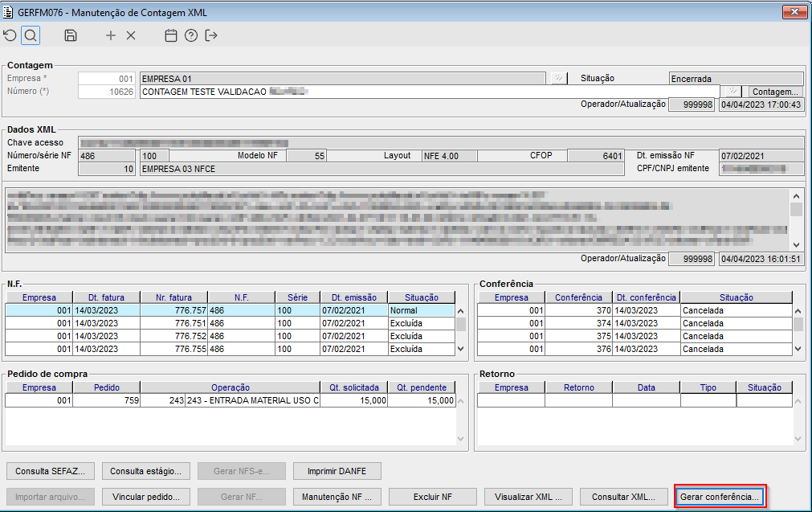The image size is (812, 512).
Task: Open the calendar toolbar icon
Action: [171, 35]
